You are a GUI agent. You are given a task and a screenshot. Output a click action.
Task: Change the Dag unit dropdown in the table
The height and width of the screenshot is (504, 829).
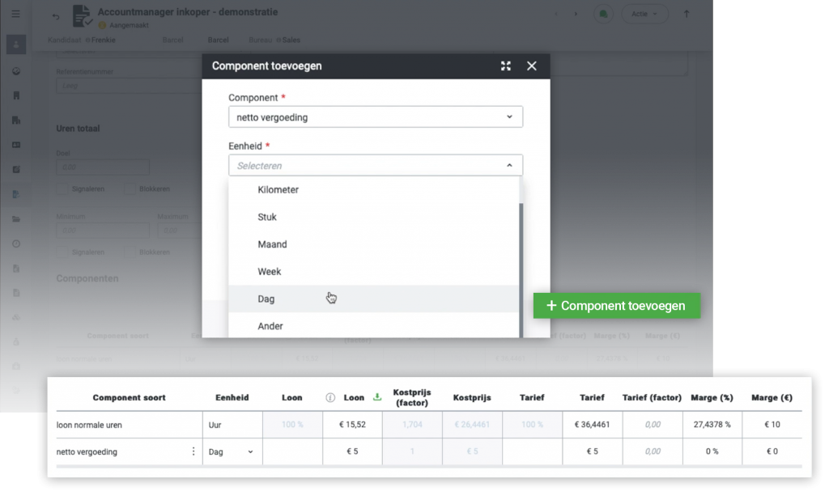coord(231,451)
